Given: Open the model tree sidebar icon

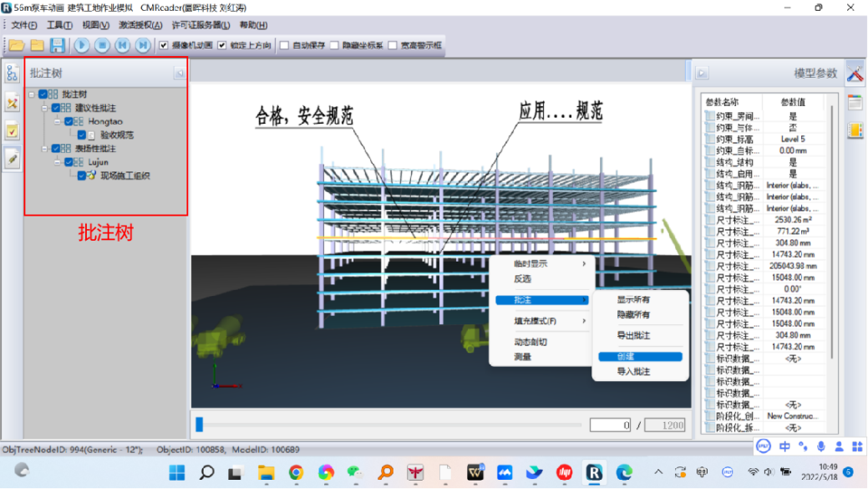Looking at the screenshot, I should coord(12,73).
